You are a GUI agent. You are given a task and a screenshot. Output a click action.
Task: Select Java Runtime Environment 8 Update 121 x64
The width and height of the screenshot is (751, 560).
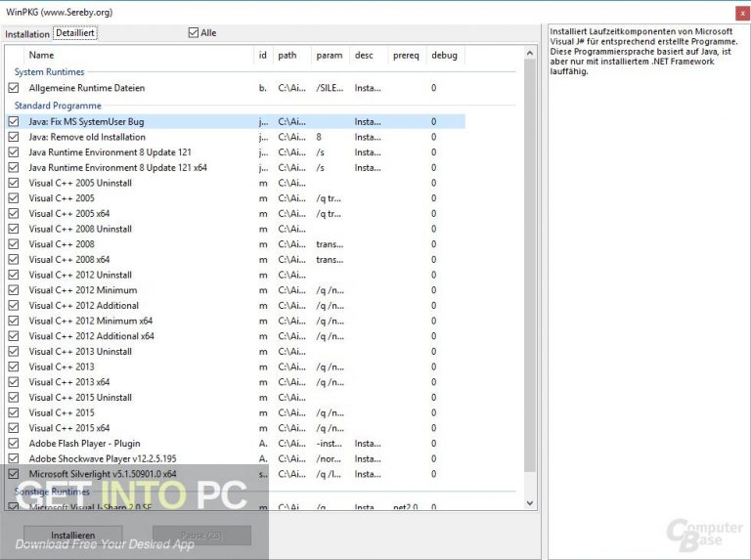coord(235,167)
